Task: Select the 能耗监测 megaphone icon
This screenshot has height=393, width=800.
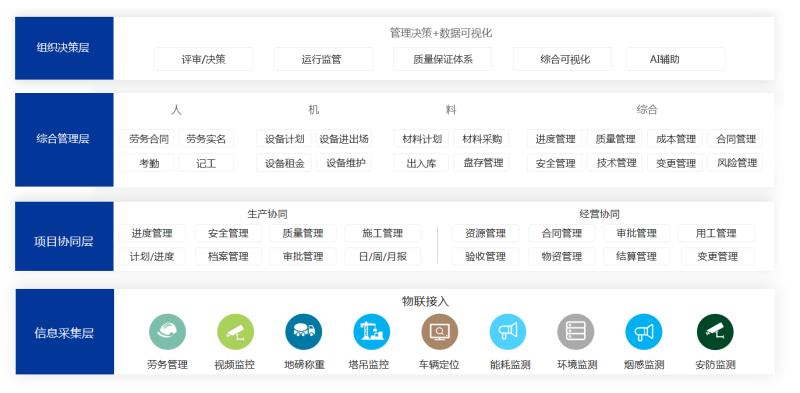Action: tap(508, 332)
